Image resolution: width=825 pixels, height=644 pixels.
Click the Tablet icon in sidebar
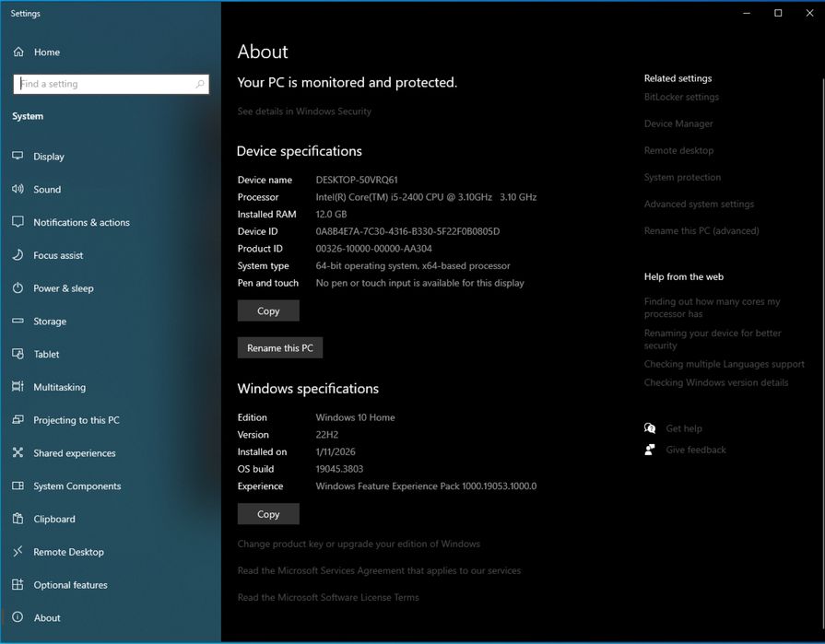click(18, 354)
